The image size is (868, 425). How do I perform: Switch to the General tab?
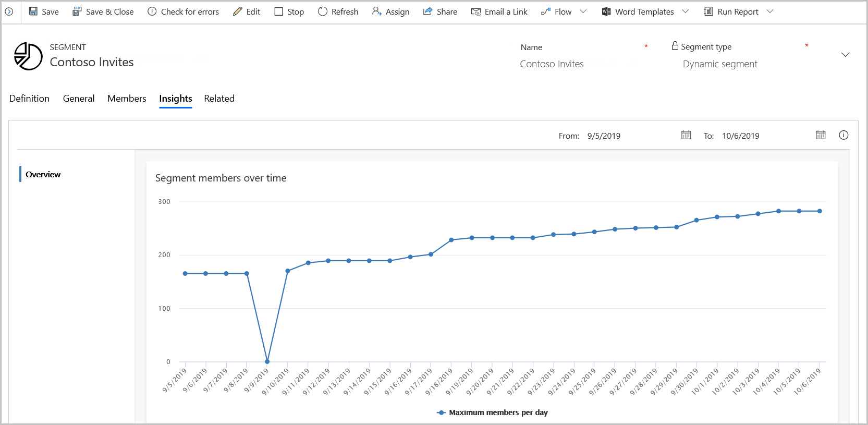pos(79,99)
